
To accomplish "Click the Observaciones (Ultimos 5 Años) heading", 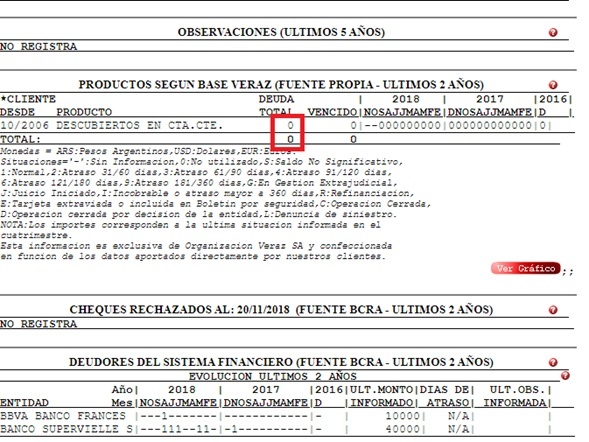I will tap(281, 32).
